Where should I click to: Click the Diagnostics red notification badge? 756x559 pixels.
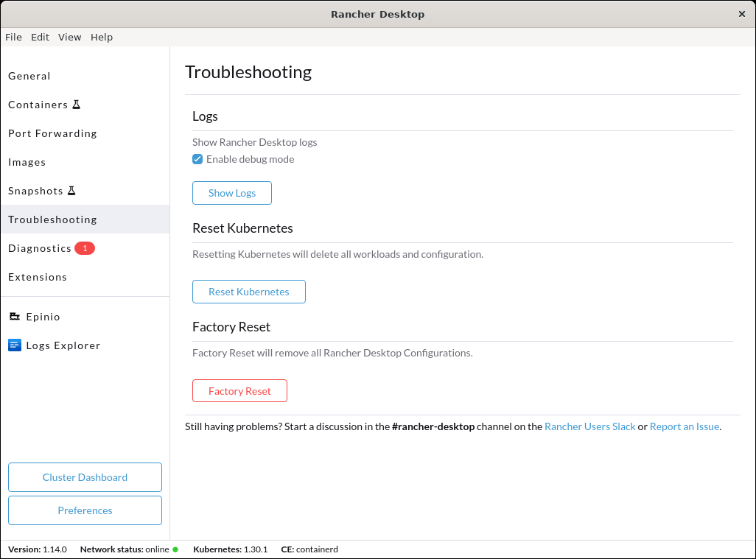[85, 248]
